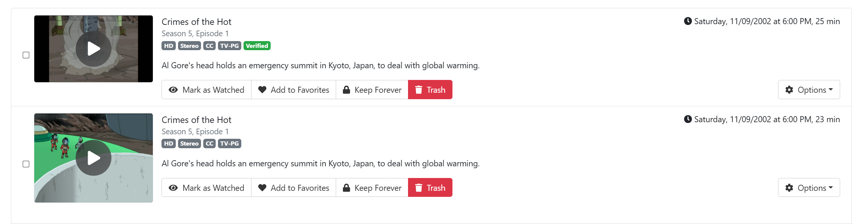Play the second recording with green dome thumbnail
The height and width of the screenshot is (224, 868).
coord(93,158)
